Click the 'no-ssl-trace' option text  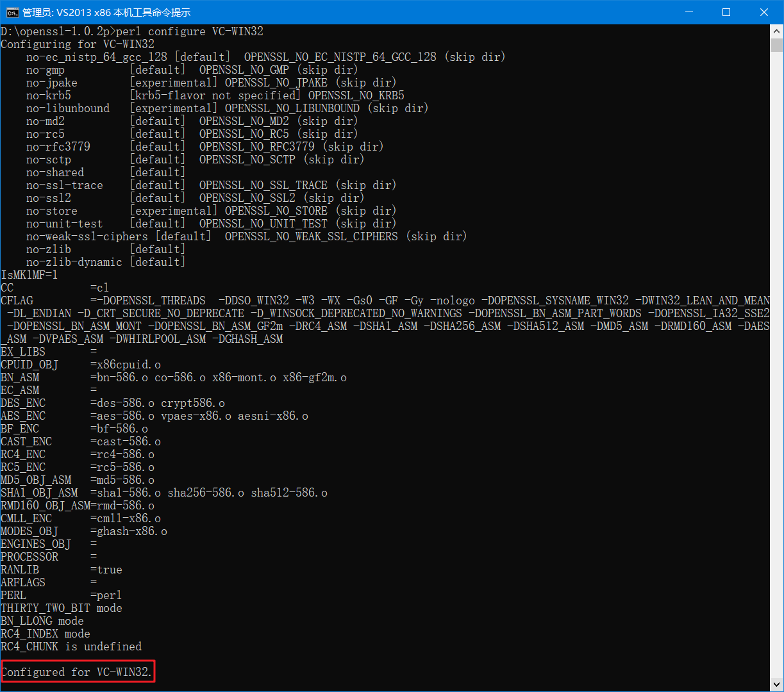coord(65,185)
